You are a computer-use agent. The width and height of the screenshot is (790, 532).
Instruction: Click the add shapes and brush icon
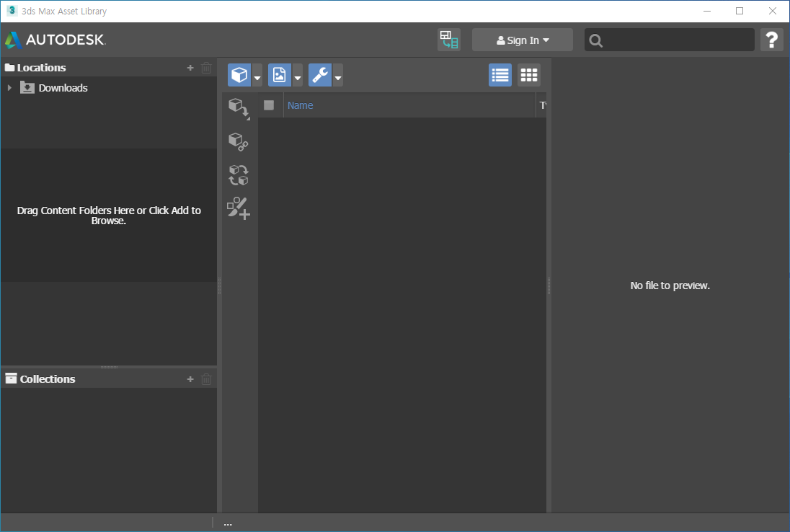pos(239,208)
